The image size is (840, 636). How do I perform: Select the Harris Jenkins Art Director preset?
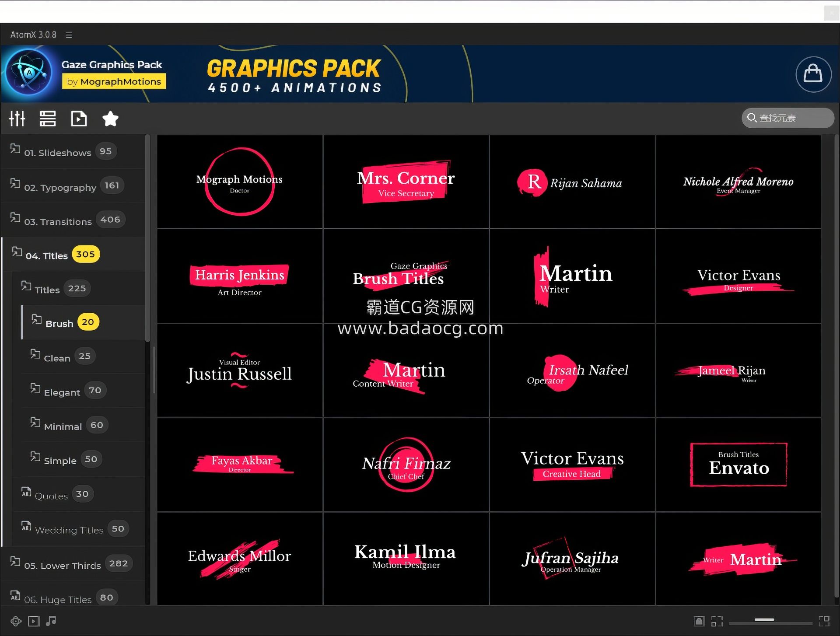coord(240,276)
